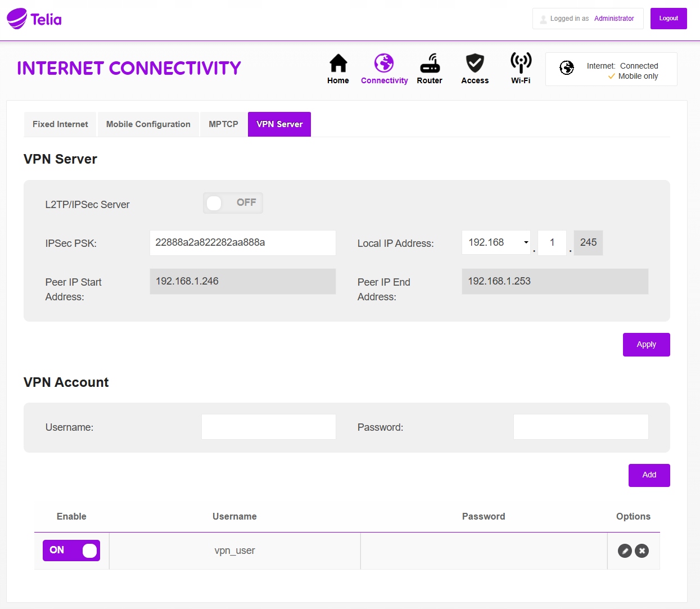Click the Internet status globe icon
Image resolution: width=700 pixels, height=609 pixels.
pyautogui.click(x=567, y=68)
